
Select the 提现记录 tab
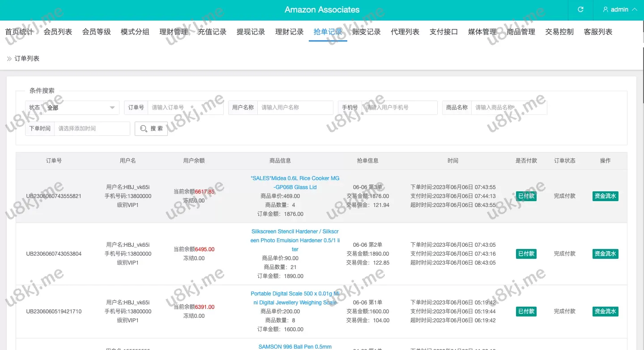coord(251,32)
